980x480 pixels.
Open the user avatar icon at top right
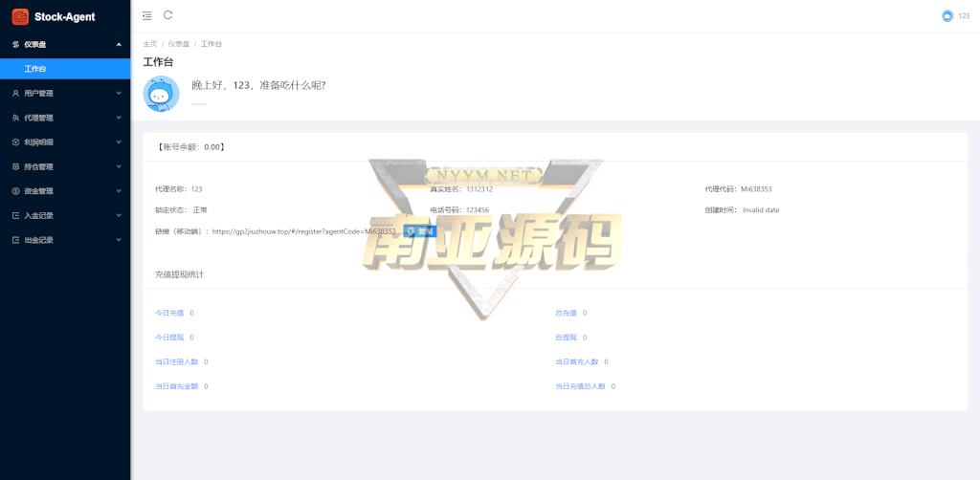(947, 15)
